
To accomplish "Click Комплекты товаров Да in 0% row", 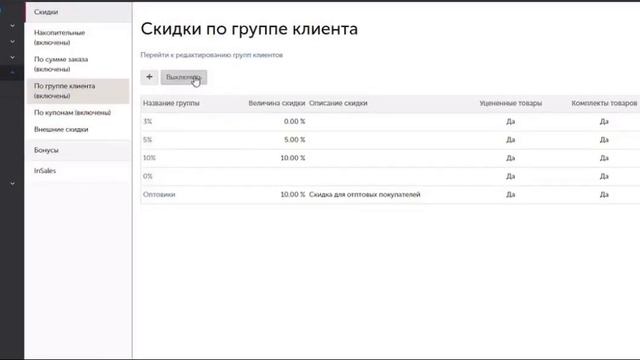I will coord(604,176).
